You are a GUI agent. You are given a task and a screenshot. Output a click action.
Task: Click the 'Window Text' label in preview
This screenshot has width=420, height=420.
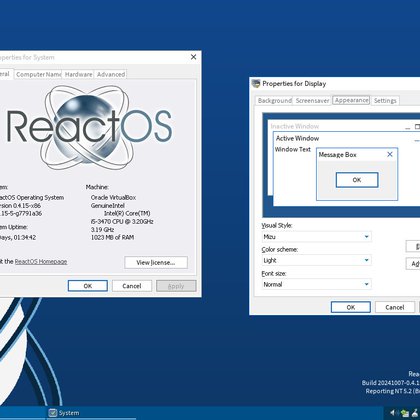(293, 149)
